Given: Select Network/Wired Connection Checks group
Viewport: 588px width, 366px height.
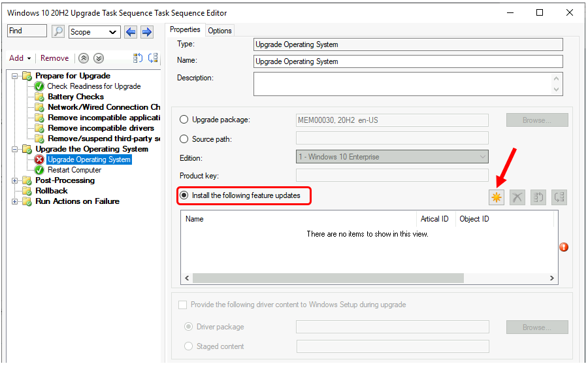Looking at the screenshot, I should click(104, 107).
